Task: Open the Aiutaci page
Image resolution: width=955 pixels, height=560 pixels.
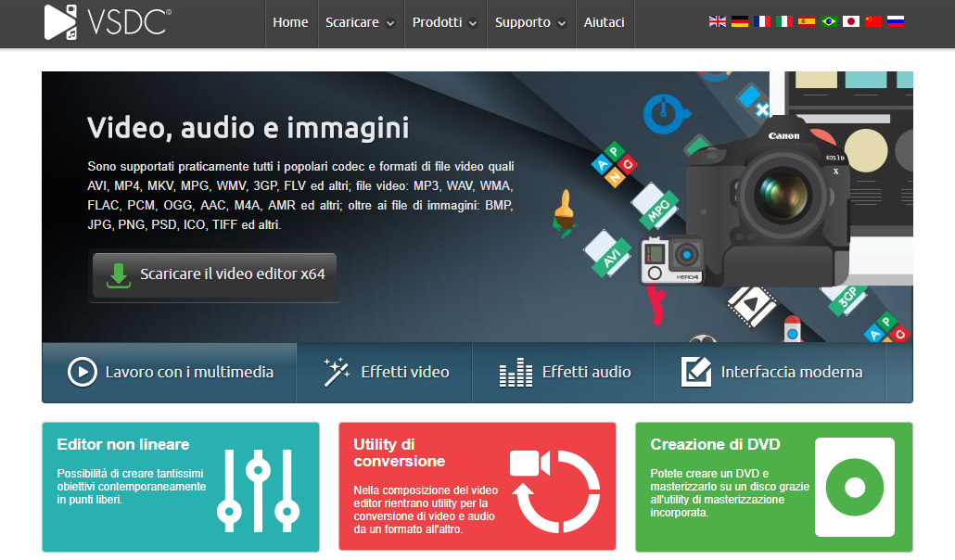Action: pos(605,22)
